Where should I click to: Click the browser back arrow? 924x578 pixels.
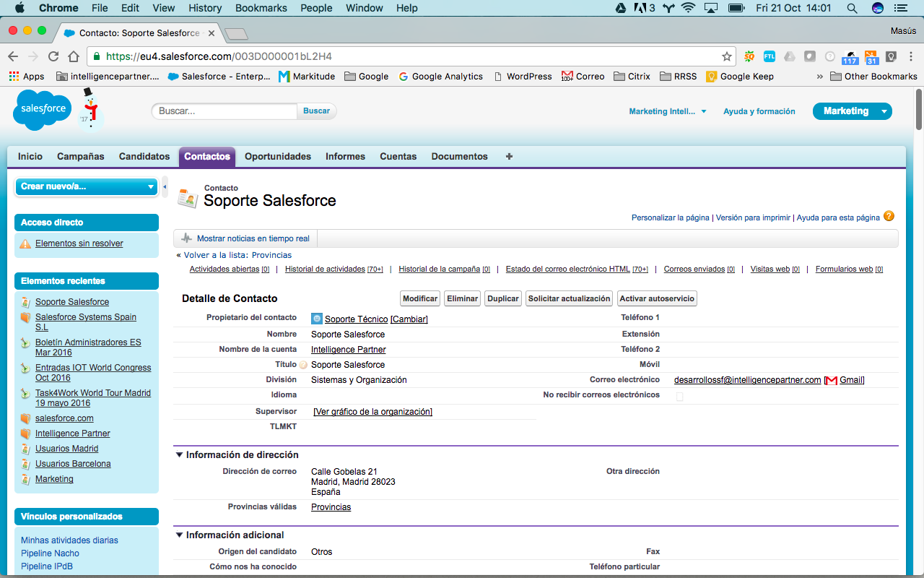(13, 56)
